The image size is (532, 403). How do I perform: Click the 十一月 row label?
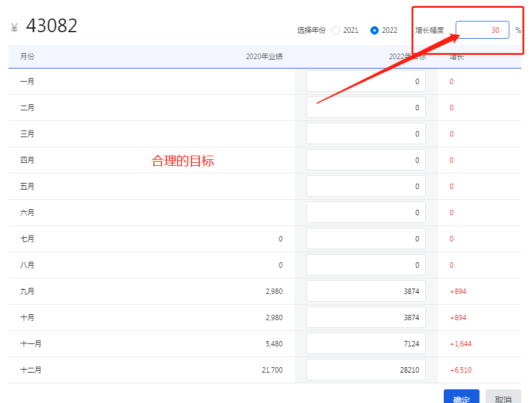tap(31, 343)
